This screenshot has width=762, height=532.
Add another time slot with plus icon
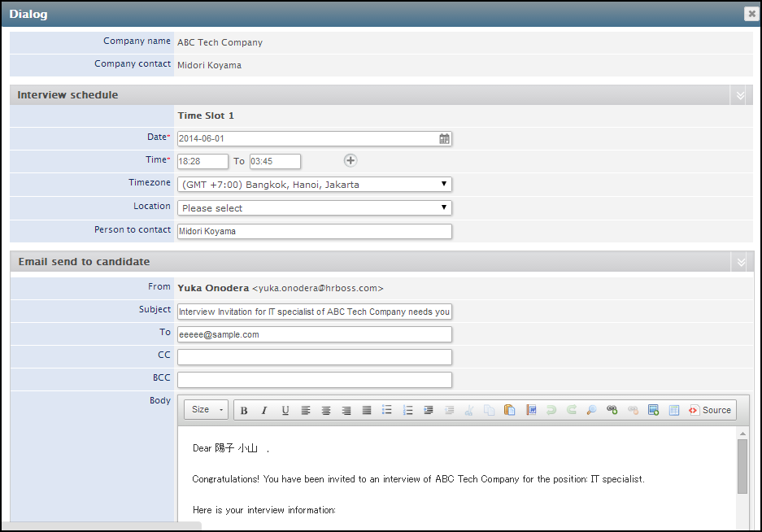click(351, 160)
